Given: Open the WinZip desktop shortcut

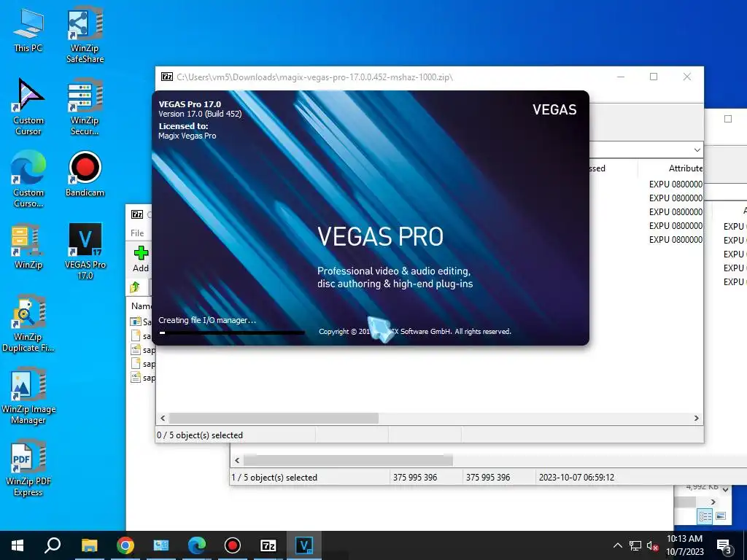Looking at the screenshot, I should tap(28, 246).
